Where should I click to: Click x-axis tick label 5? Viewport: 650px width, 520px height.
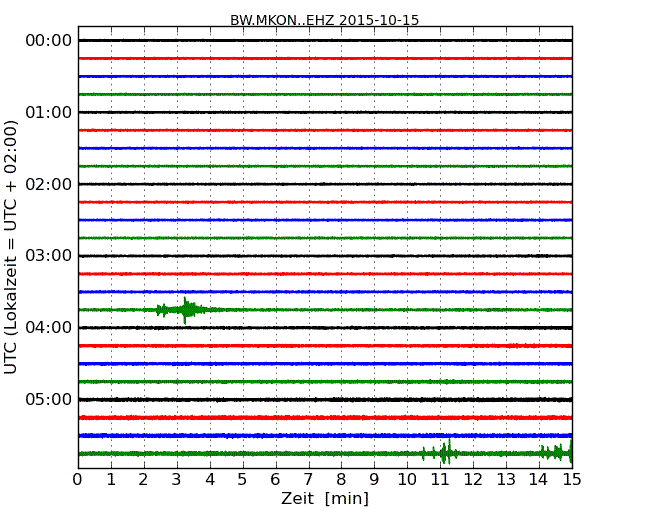coord(243,480)
